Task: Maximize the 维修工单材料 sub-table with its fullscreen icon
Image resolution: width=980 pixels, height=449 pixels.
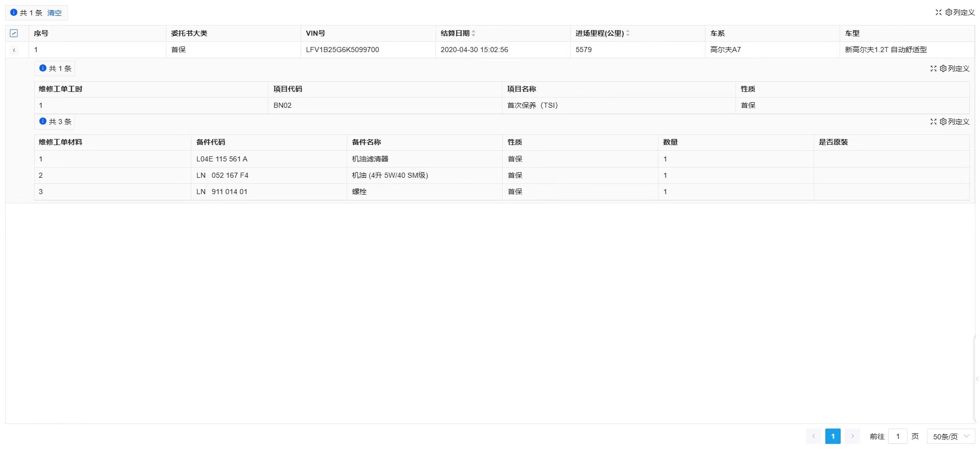Action: [933, 122]
